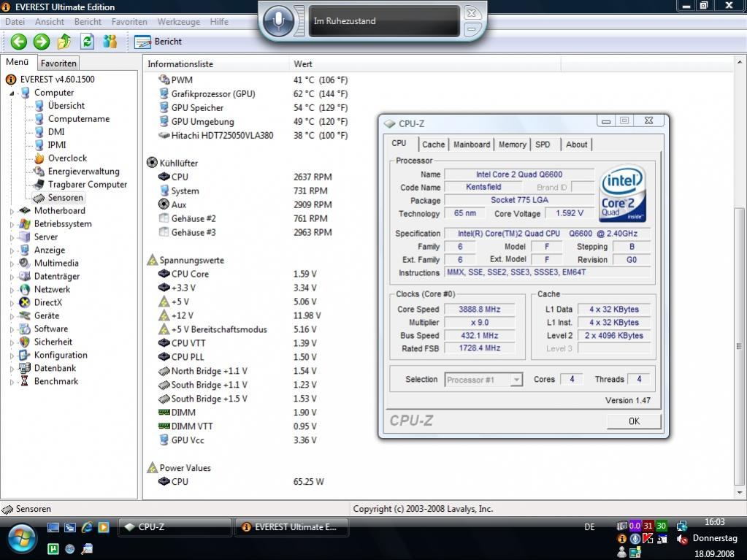Open the Hilfe menu
The width and height of the screenshot is (747, 560).
tap(219, 21)
